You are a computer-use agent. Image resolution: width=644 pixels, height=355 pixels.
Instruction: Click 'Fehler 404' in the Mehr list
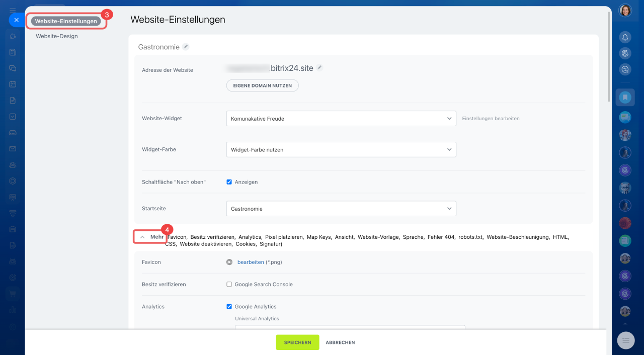pyautogui.click(x=441, y=237)
